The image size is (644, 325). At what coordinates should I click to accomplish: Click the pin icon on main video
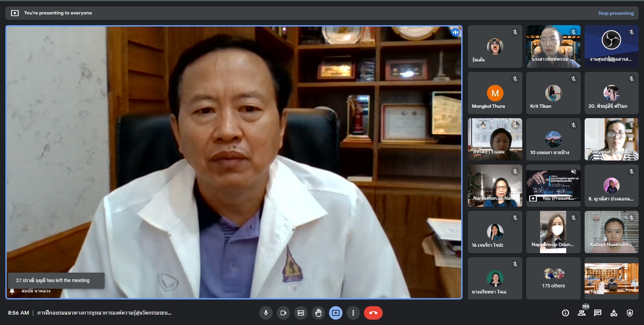pyautogui.click(x=12, y=291)
